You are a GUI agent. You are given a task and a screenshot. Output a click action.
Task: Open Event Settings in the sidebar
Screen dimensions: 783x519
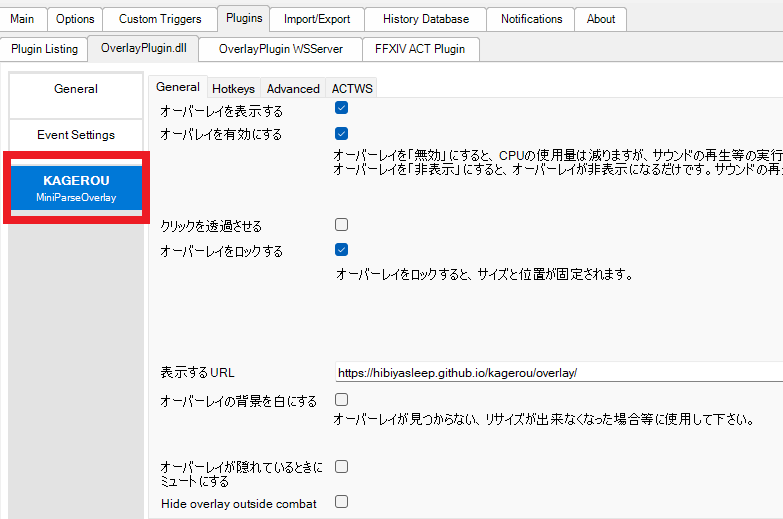pos(76,135)
